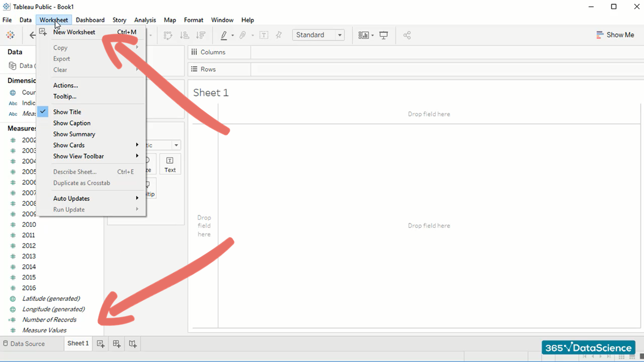Click the Tableau logo start page icon
644x362 pixels.
pos(10,35)
